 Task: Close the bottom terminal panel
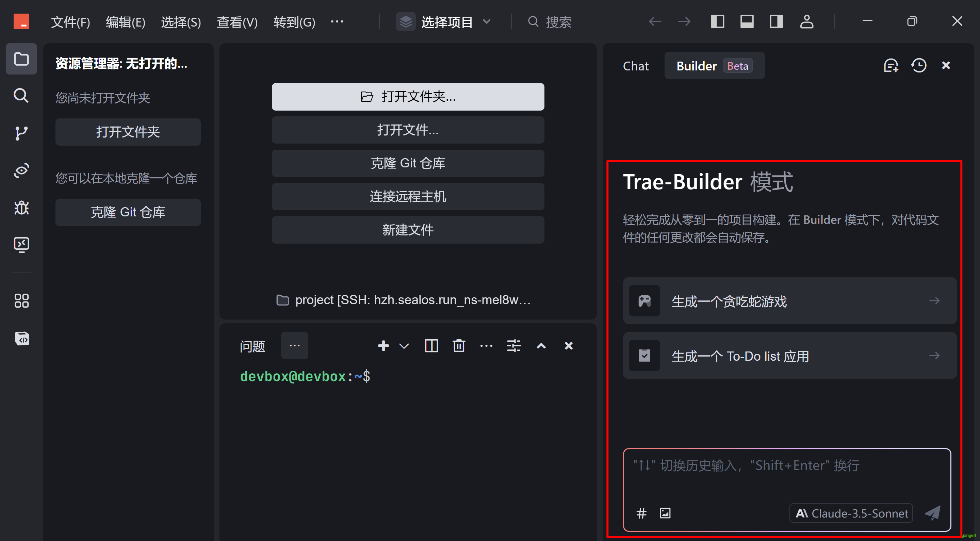(568, 346)
